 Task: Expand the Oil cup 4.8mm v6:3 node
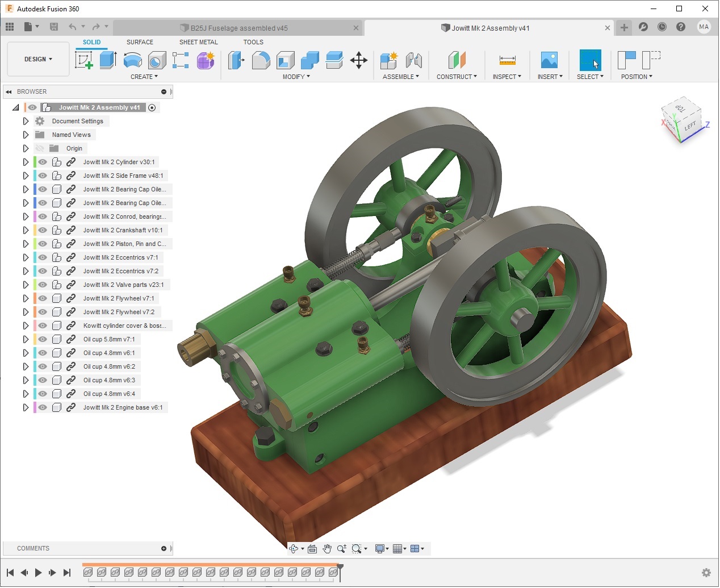pos(26,380)
